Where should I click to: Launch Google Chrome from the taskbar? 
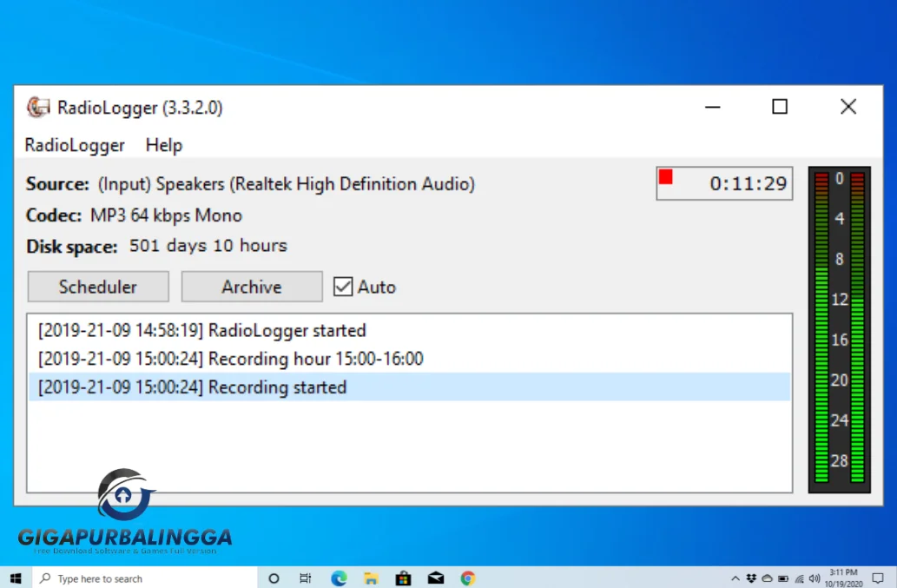coord(468,578)
